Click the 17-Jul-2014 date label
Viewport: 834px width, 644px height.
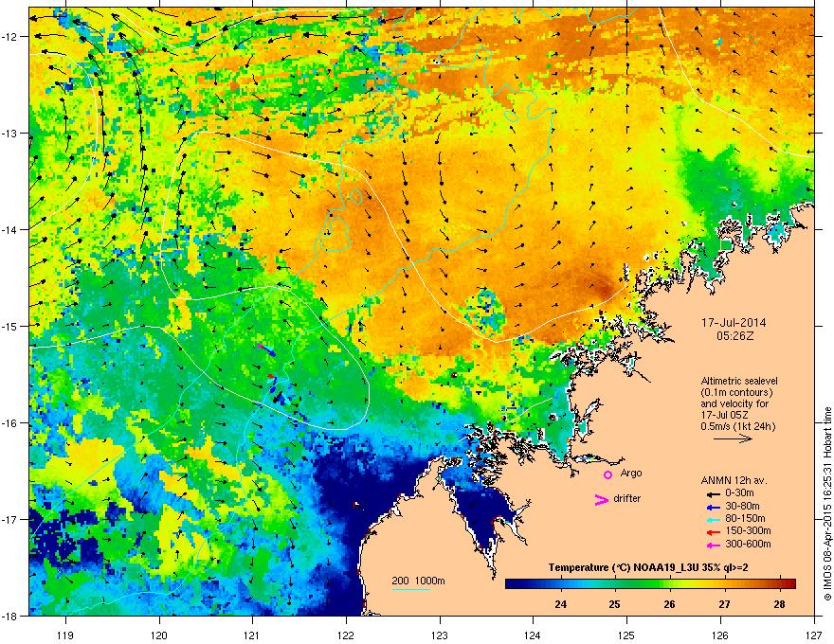pos(734,323)
